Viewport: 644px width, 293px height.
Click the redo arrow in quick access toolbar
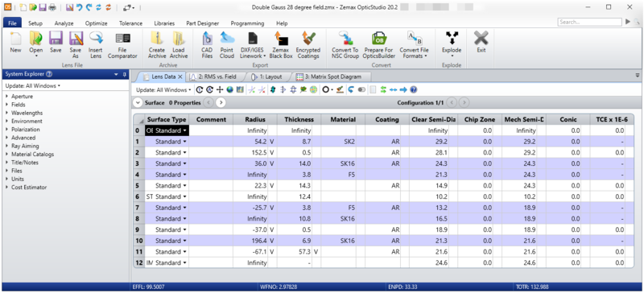[x=89, y=7]
